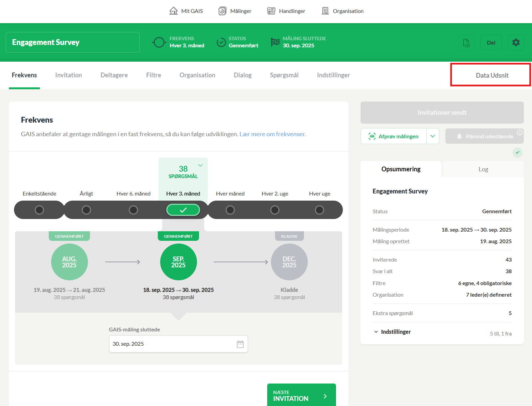Screen dimensions: 532x406
Task: Click the eye icon on Afprøv målingen
Action: coord(372,136)
